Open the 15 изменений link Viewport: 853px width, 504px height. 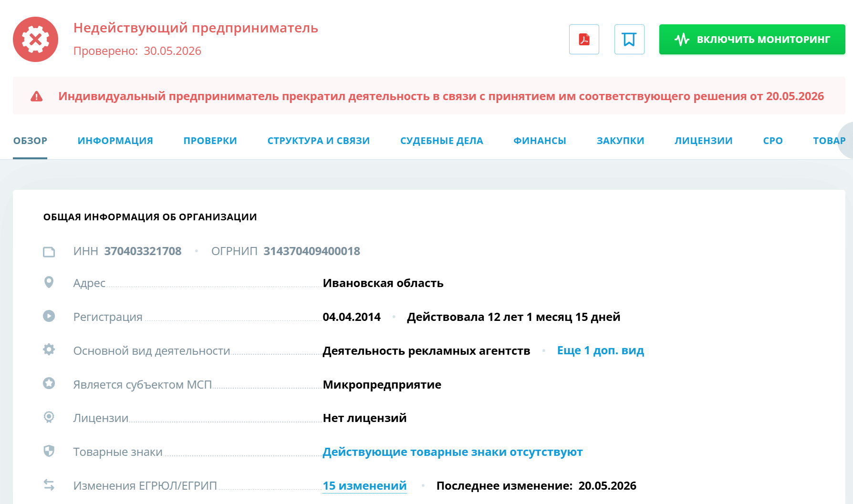click(x=364, y=486)
